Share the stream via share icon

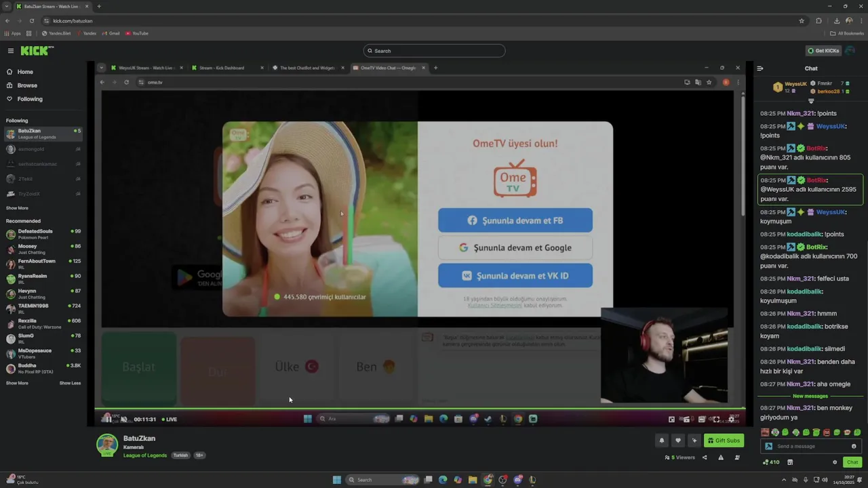click(x=705, y=457)
